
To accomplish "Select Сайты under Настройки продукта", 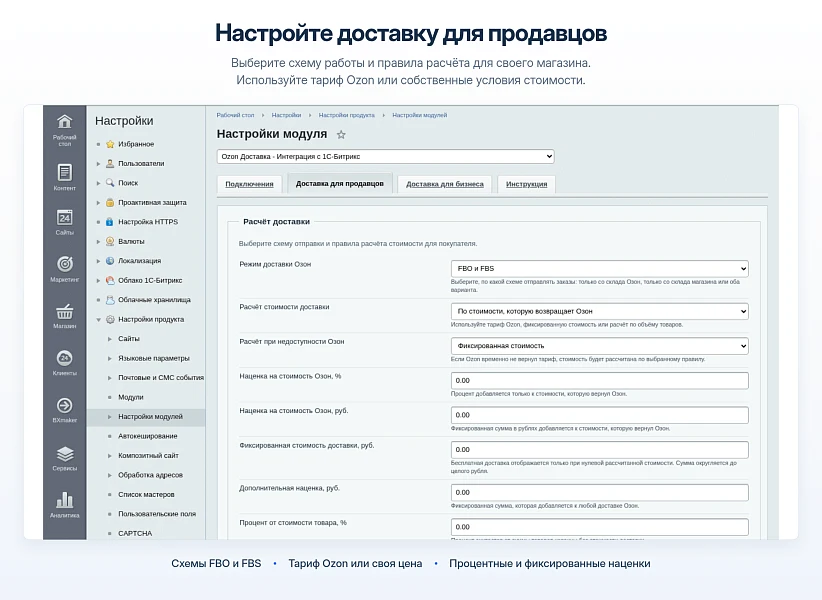I will click(129, 339).
